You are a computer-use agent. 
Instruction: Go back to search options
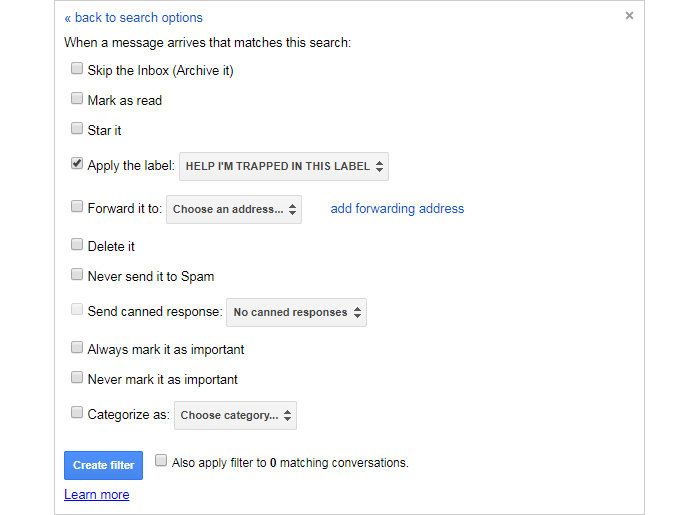(x=133, y=17)
